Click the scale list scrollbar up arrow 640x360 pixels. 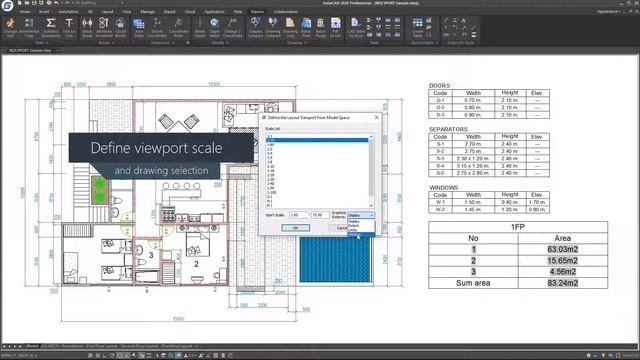pos(371,136)
